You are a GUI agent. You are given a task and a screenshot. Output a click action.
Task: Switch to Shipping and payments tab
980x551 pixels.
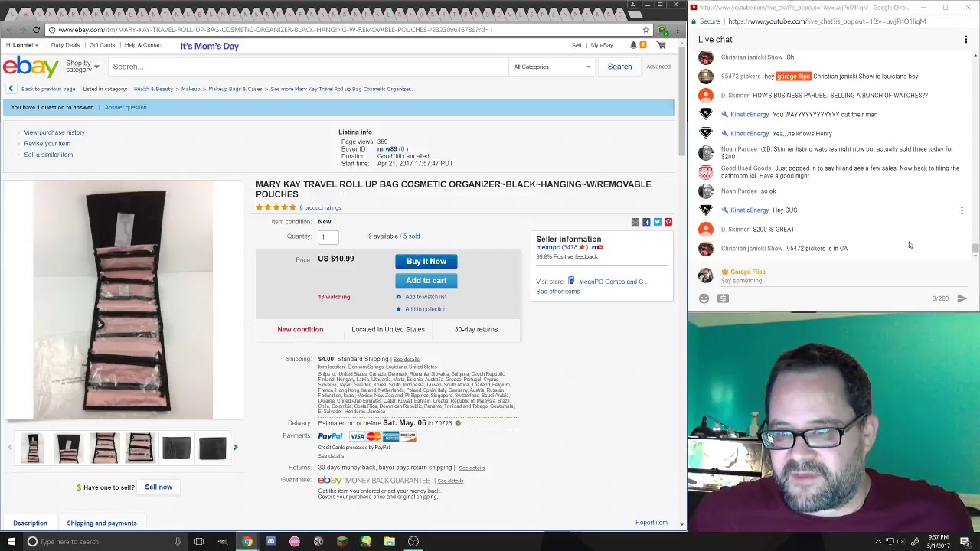coord(102,523)
